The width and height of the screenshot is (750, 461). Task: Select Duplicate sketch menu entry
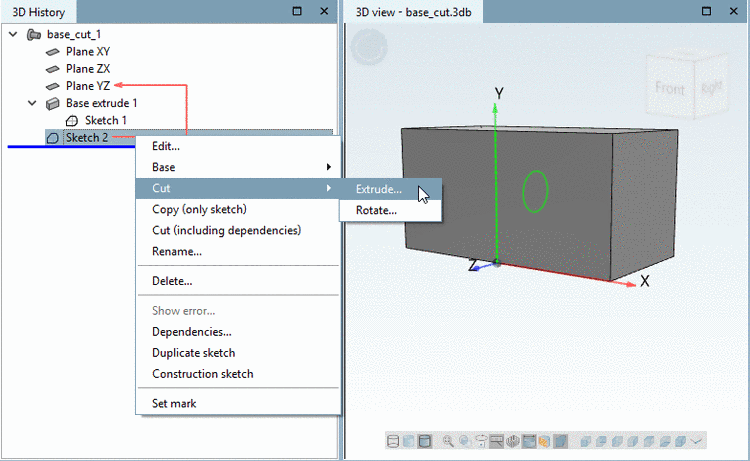click(238, 353)
